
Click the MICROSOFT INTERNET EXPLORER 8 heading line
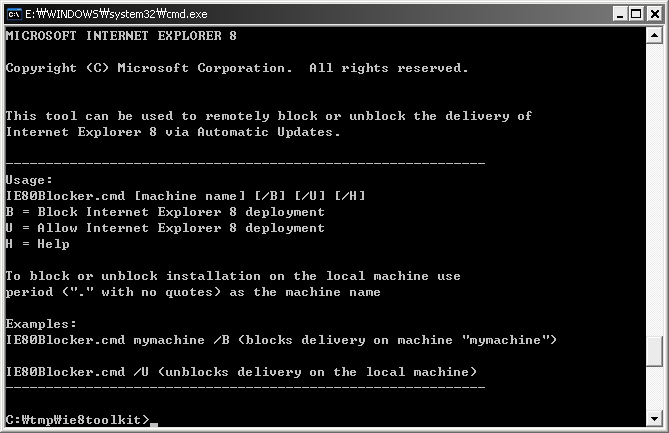point(121,36)
